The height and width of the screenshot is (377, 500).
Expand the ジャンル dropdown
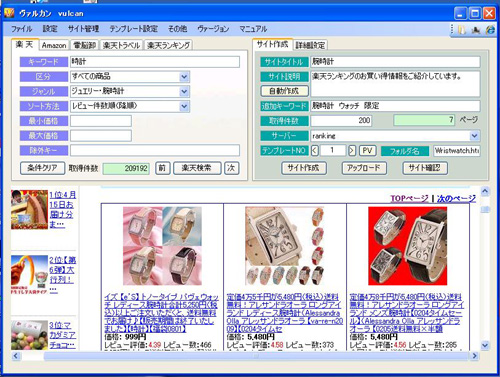(x=184, y=91)
